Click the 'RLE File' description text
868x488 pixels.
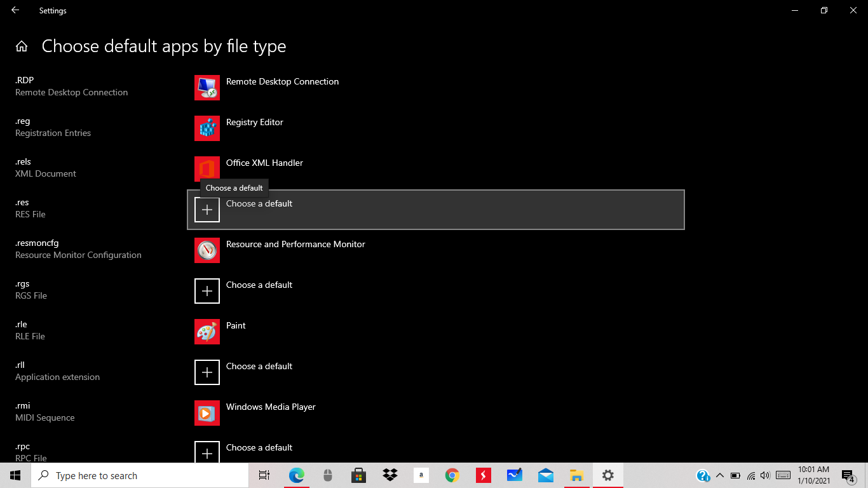(30, 336)
